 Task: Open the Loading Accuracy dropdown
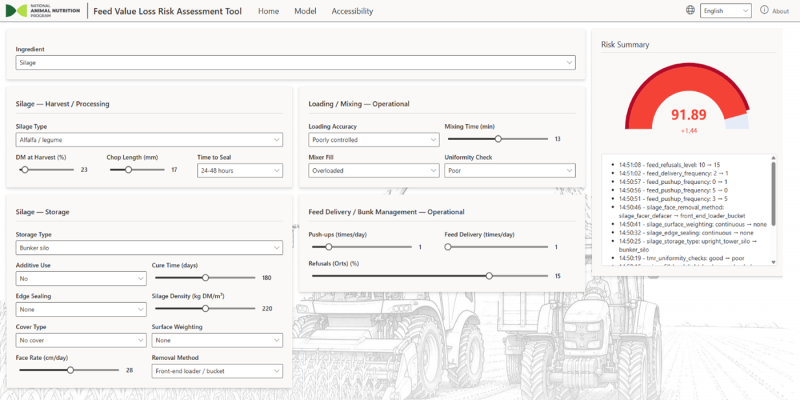373,140
